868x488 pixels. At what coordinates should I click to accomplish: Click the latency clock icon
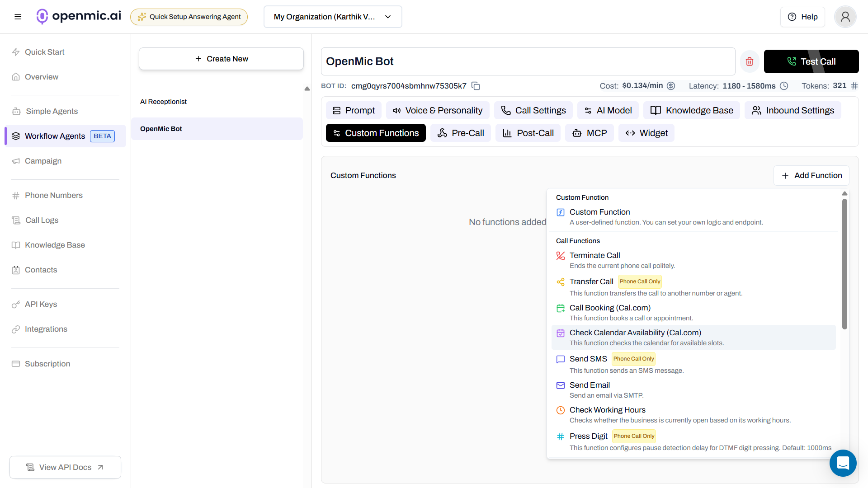pos(784,86)
